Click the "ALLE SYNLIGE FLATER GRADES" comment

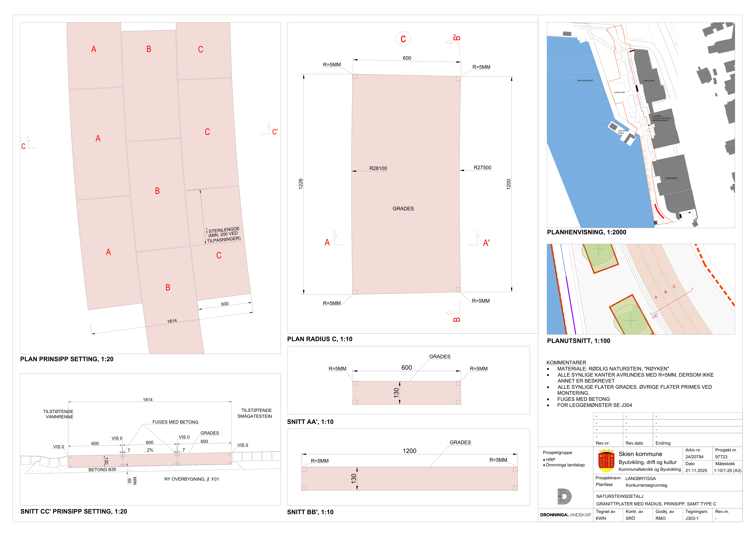coord(635,390)
